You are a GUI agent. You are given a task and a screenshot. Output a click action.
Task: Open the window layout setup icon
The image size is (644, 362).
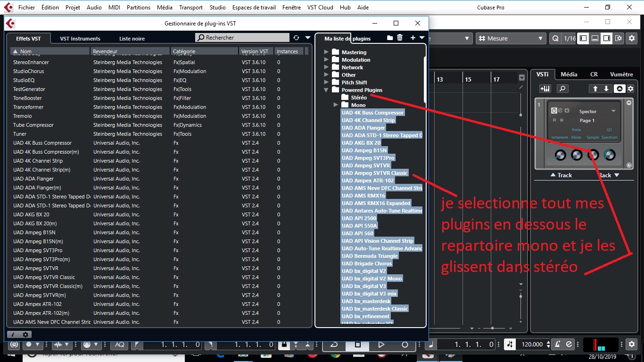(618, 39)
